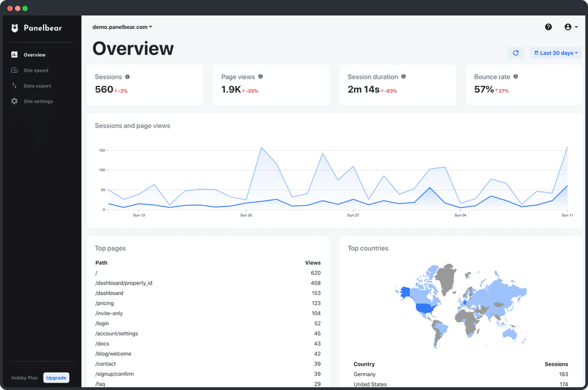Click the info icon next to Bounce rate

click(516, 77)
